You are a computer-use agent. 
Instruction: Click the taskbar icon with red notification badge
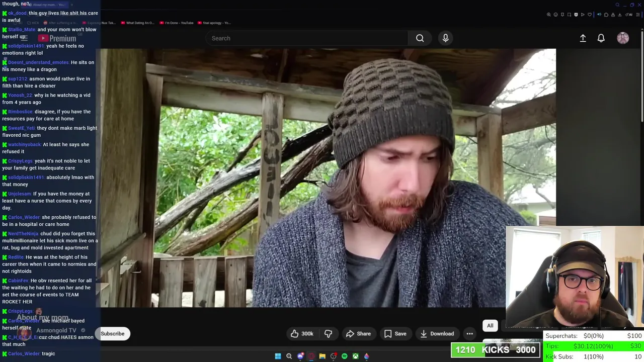tap(334, 356)
